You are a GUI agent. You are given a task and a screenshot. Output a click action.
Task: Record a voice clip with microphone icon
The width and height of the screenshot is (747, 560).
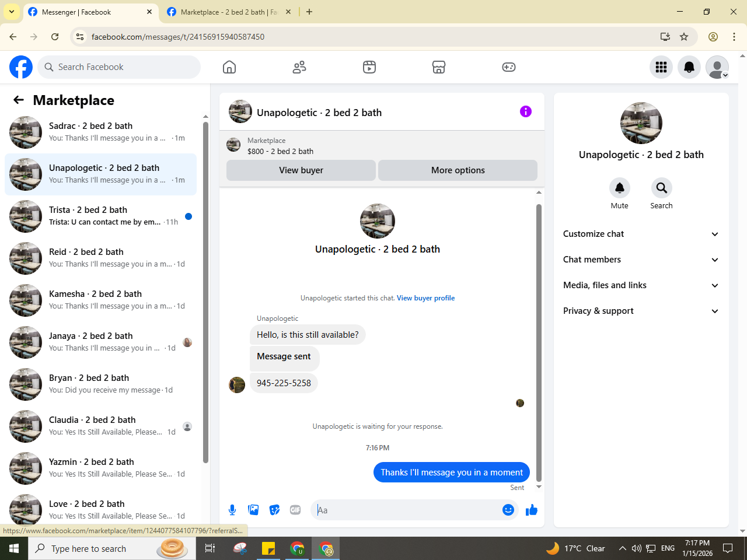point(232,510)
